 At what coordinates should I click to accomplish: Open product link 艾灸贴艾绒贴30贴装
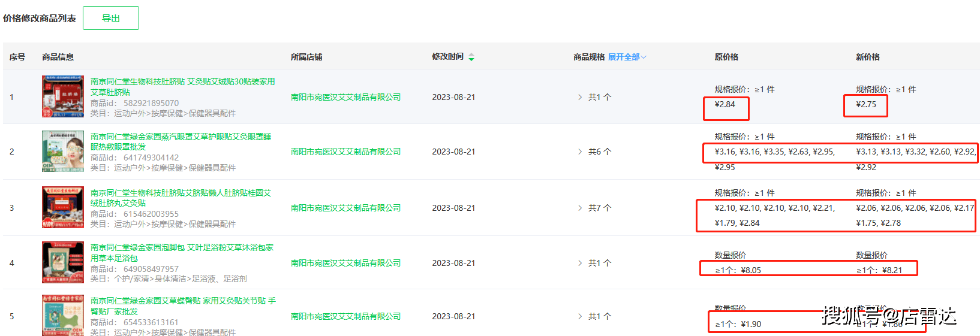(183, 86)
